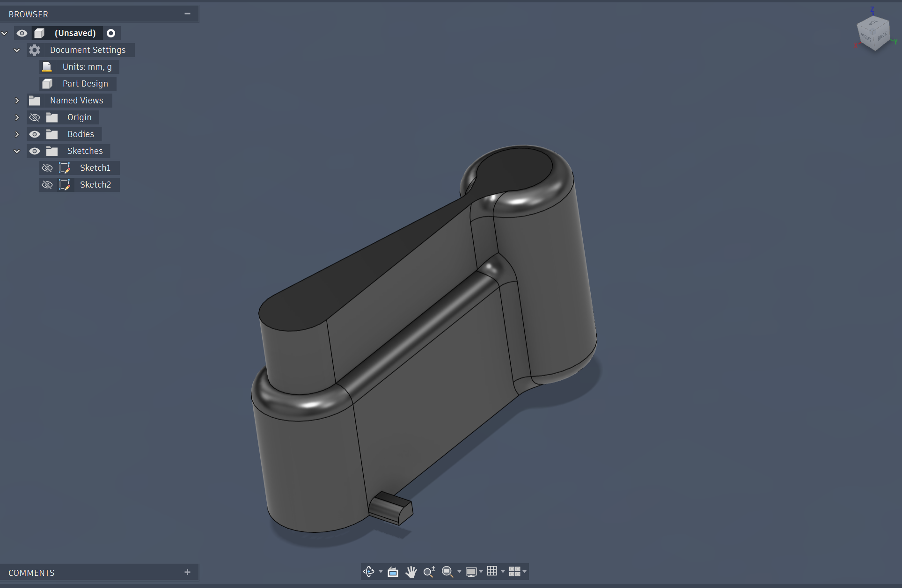Select the Sketch2 entry

click(95, 185)
